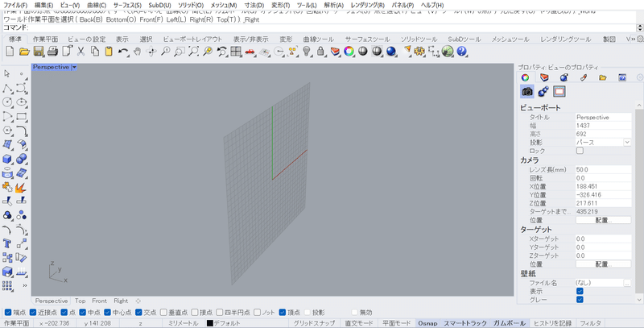The image size is (644, 328).
Task: Uncheck the グレー wallpaper checkbox
Action: click(580, 300)
